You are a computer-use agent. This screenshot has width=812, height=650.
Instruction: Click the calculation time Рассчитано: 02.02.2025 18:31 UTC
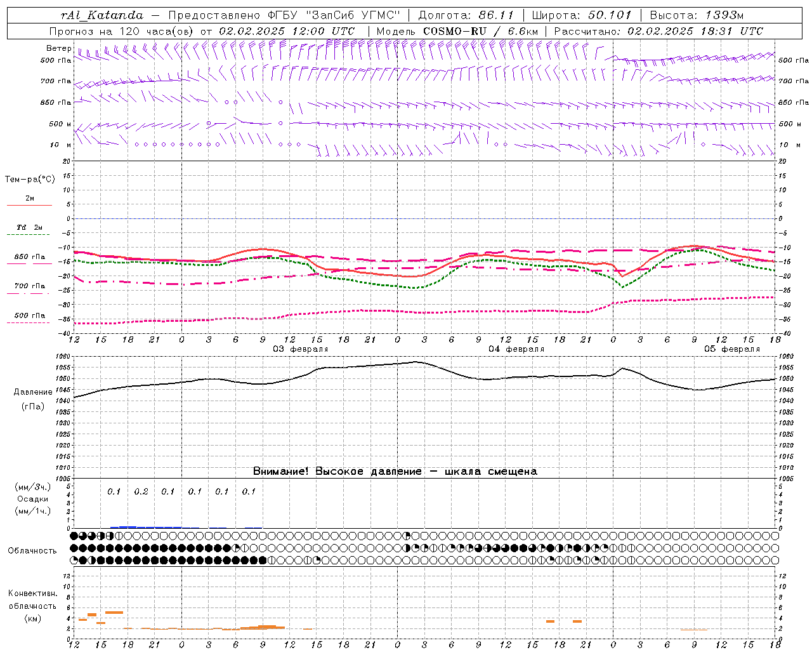pyautogui.click(x=658, y=31)
